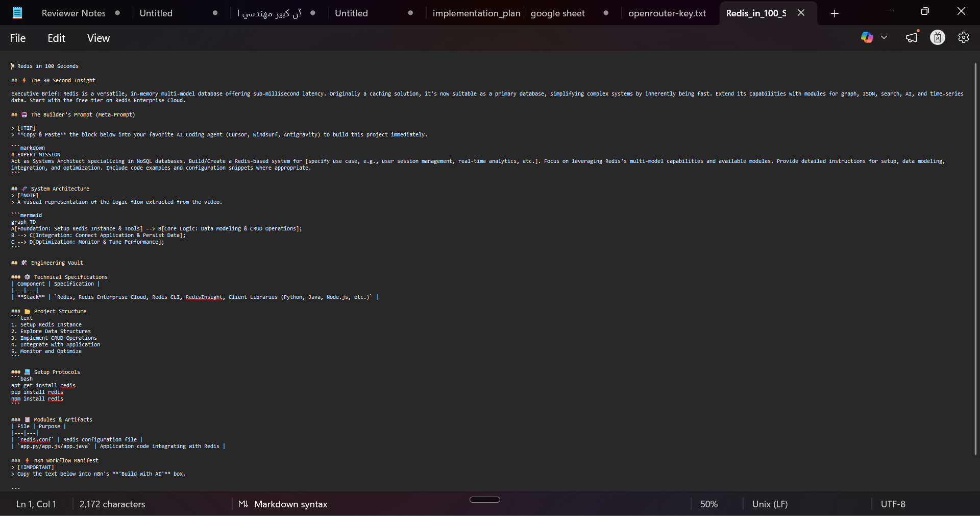Click the horizontal scrollbar pill
This screenshot has height=516, width=980.
[484, 500]
